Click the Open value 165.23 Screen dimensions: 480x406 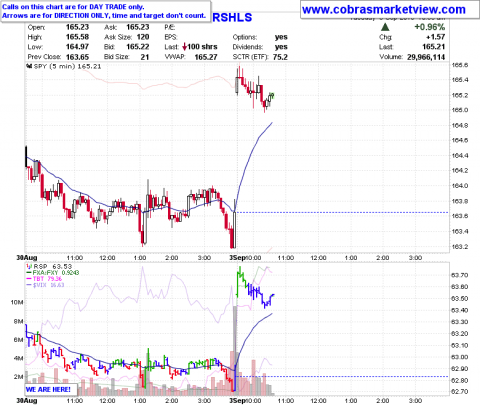(x=77, y=27)
